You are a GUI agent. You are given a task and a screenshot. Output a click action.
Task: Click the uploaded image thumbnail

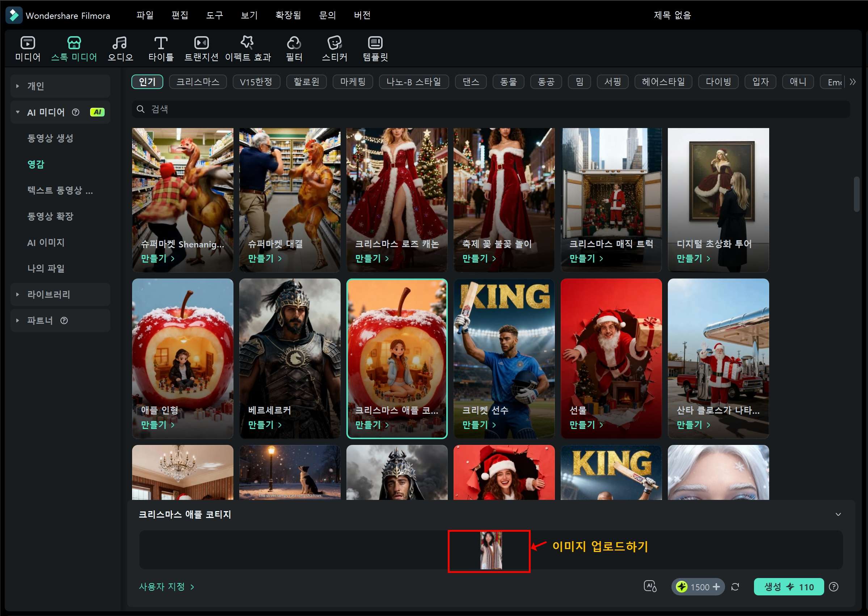(x=491, y=551)
